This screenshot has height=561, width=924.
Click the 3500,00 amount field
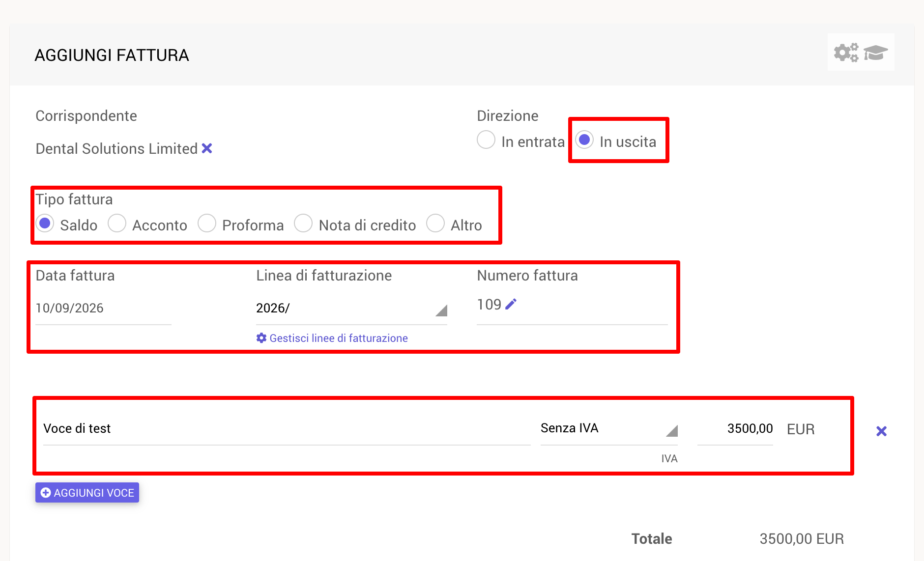(x=735, y=428)
